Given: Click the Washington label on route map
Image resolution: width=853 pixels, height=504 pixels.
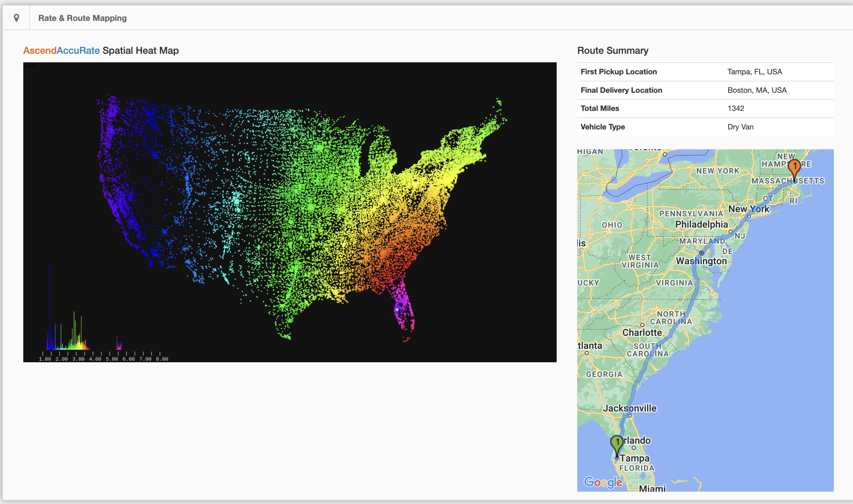Looking at the screenshot, I should 701,261.
